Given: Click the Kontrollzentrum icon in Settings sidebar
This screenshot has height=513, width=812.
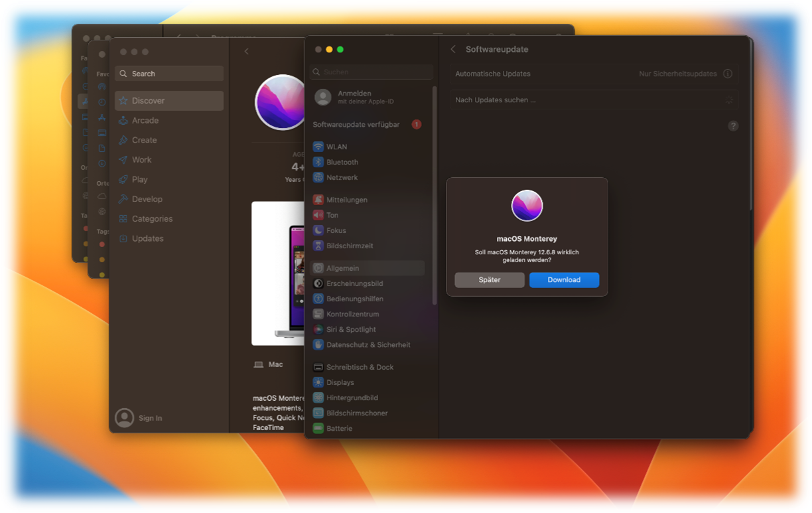Looking at the screenshot, I should click(318, 314).
